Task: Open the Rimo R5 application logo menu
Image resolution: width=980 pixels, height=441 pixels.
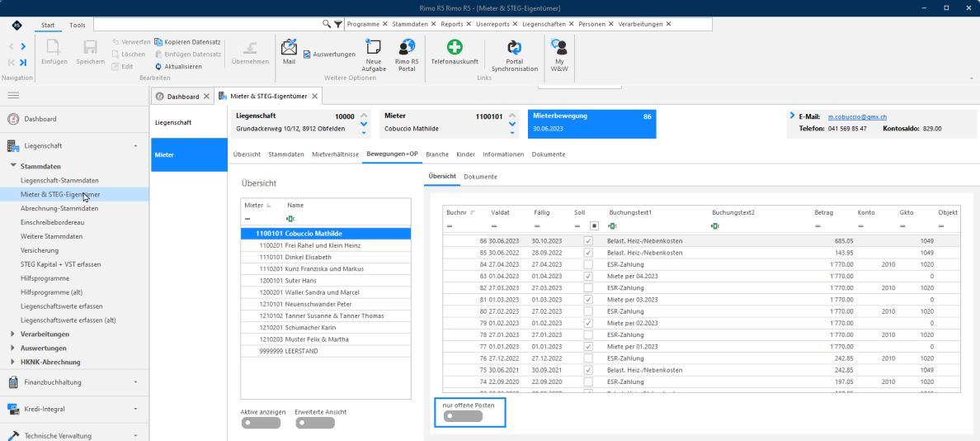Action: tap(16, 24)
